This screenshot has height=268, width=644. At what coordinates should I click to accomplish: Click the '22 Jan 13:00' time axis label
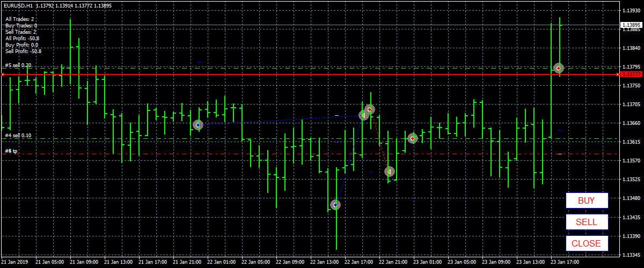click(326, 263)
